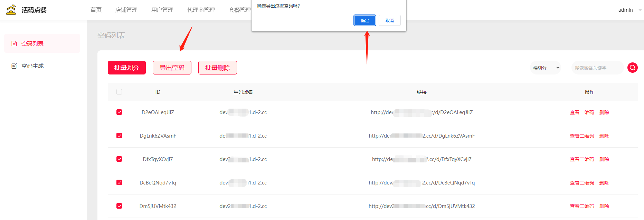This screenshot has width=644, height=220.
Task: Click the red search magnifier icon
Action: click(x=632, y=68)
